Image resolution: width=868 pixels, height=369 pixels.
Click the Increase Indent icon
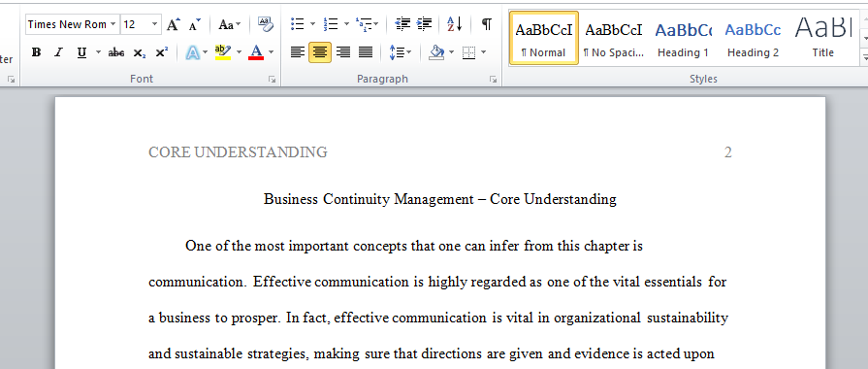424,24
